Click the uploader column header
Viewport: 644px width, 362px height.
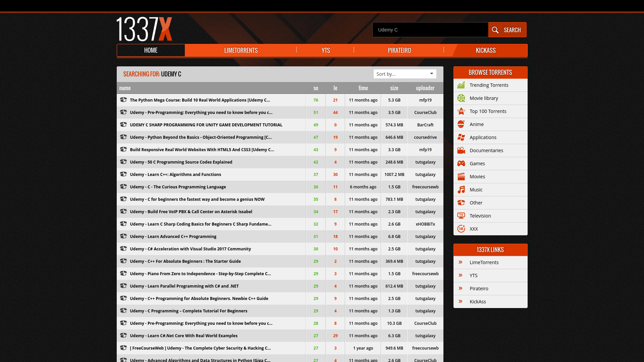425,88
